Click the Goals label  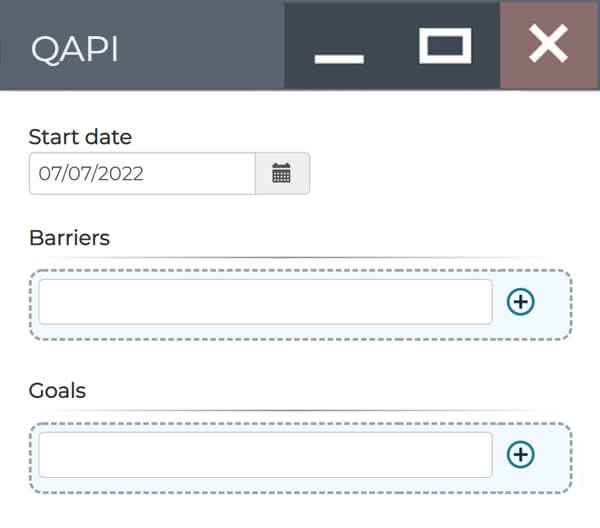(57, 390)
